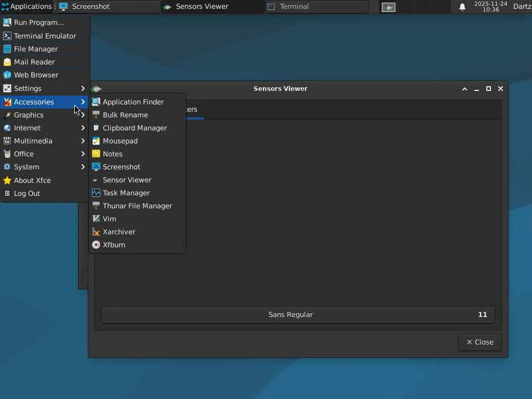Expand the Office submenu arrow

pyautogui.click(x=83, y=154)
